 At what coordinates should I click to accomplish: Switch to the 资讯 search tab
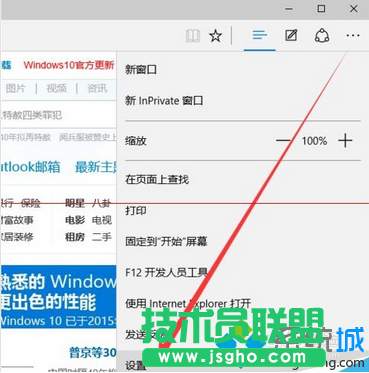coord(97,88)
